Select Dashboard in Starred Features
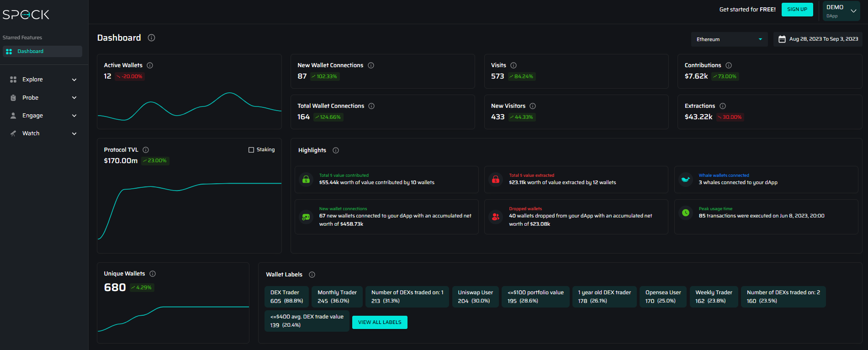 tap(42, 51)
